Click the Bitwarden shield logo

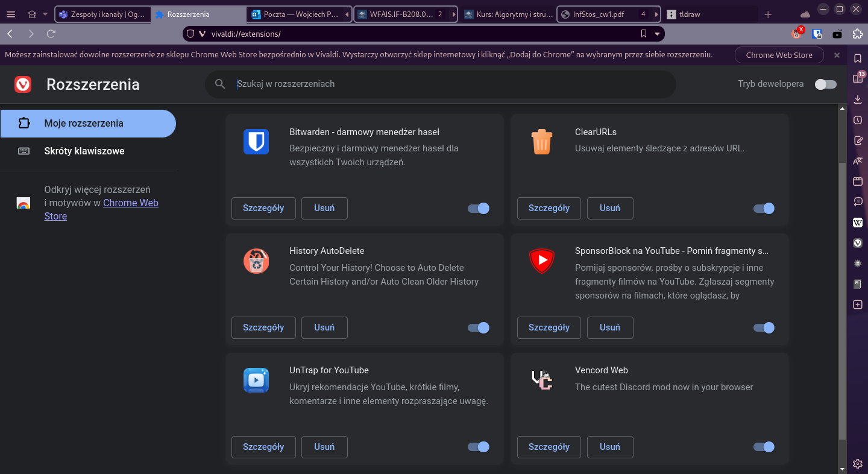pyautogui.click(x=256, y=142)
